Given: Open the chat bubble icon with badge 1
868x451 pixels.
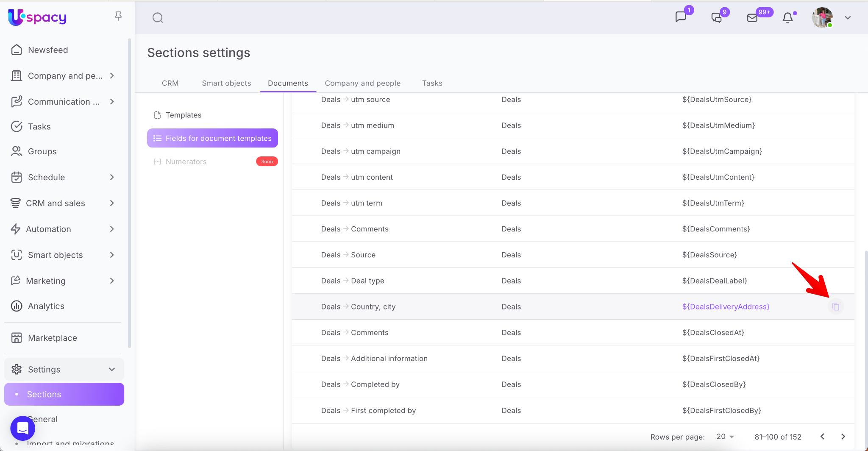Looking at the screenshot, I should [x=681, y=17].
